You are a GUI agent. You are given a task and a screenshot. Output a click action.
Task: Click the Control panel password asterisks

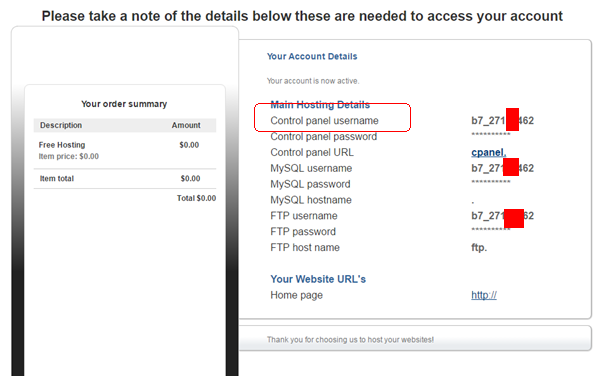(491, 135)
